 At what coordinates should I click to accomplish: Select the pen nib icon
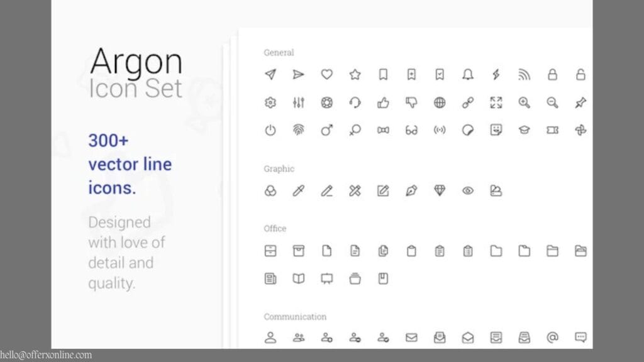pos(411,191)
